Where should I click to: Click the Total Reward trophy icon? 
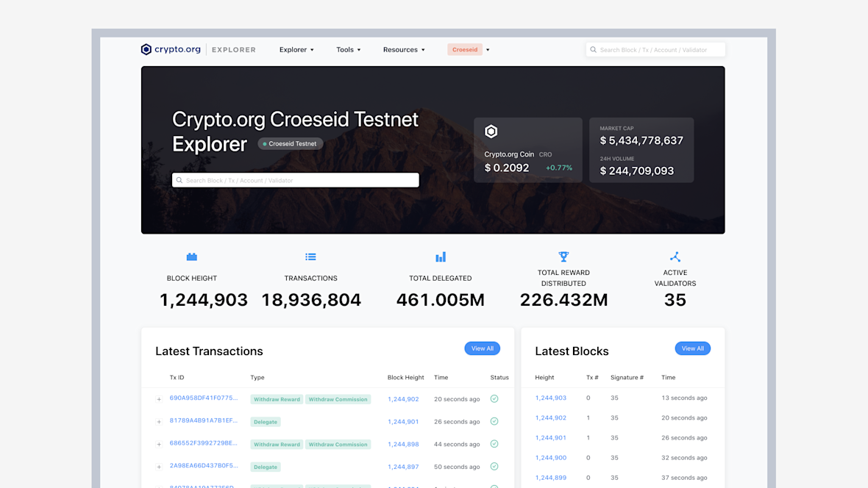coord(563,256)
